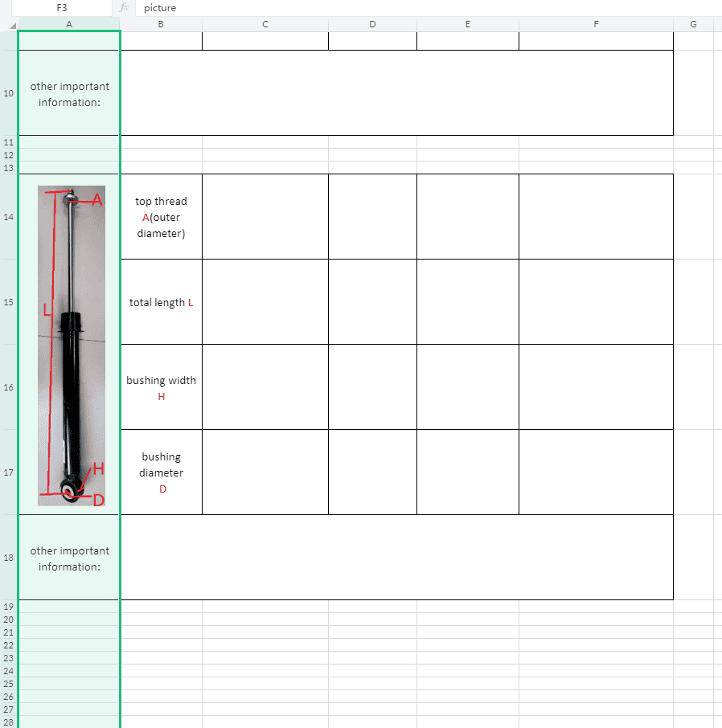Select row 21 header

tap(8, 632)
